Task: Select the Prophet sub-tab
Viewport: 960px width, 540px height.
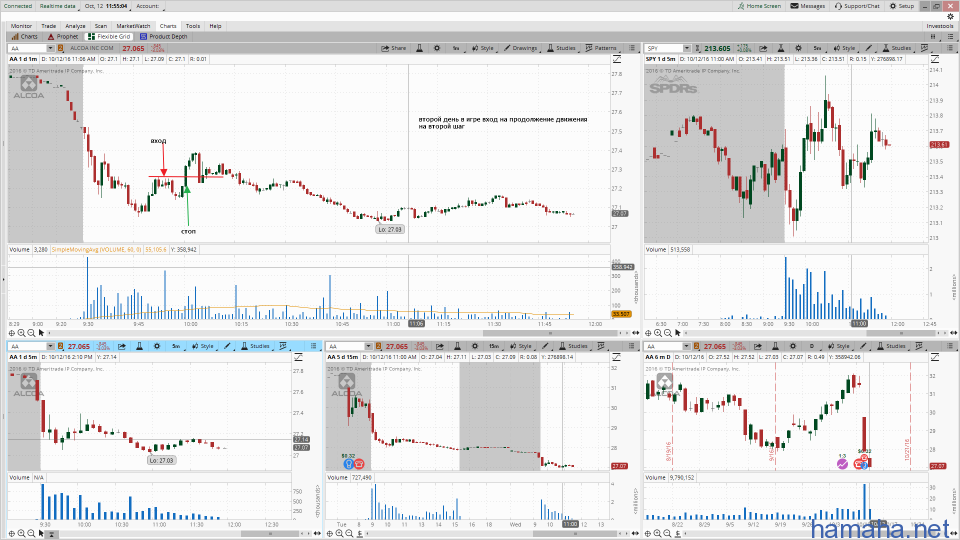Action: pyautogui.click(x=63, y=37)
